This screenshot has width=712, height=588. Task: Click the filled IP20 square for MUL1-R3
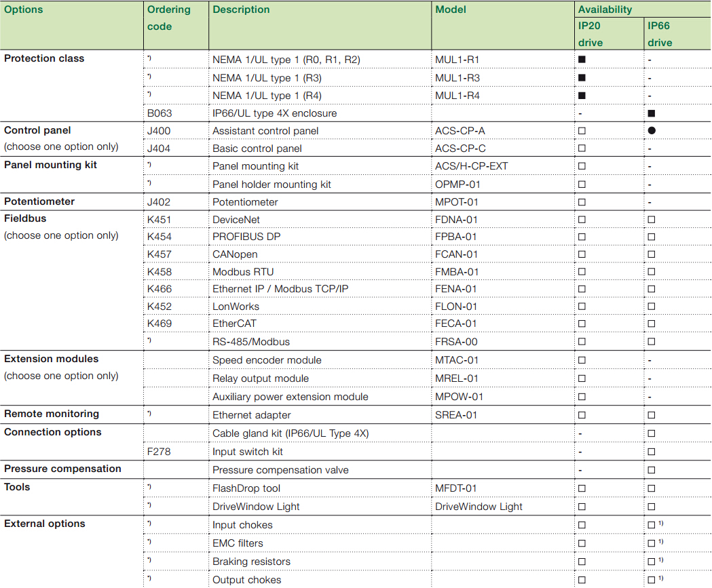coord(582,77)
